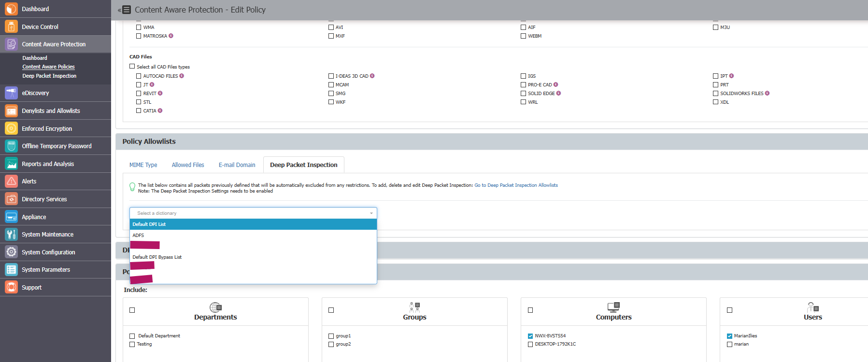This screenshot has width=868, height=362.
Task: Click the Directory Services icon
Action: [x=11, y=199]
